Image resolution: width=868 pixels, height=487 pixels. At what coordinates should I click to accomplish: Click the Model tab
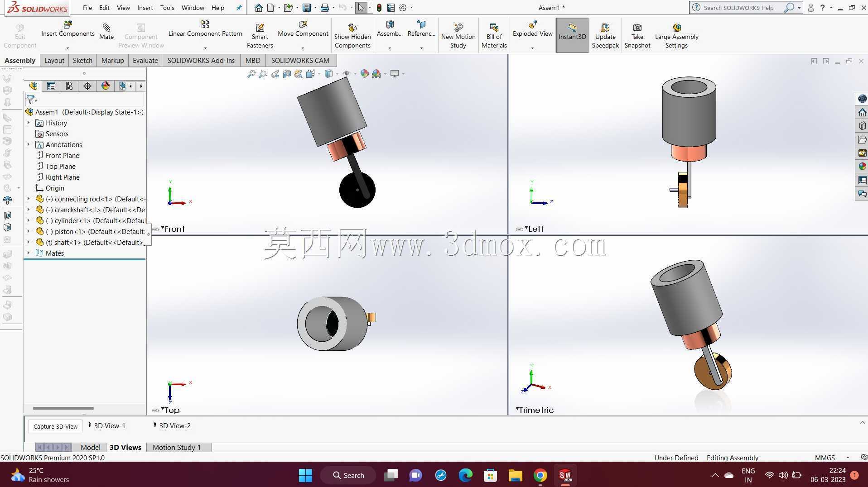click(90, 447)
